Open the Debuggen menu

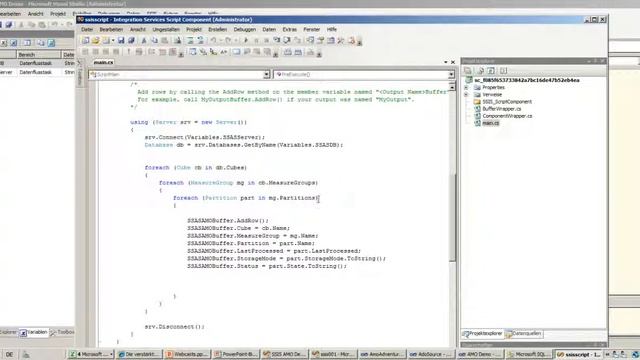pos(244,29)
